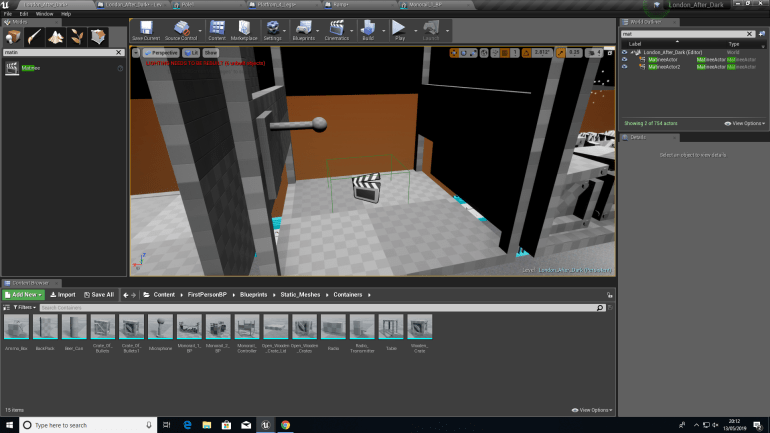Click the Add New button
770x433 pixels.
coord(24,295)
